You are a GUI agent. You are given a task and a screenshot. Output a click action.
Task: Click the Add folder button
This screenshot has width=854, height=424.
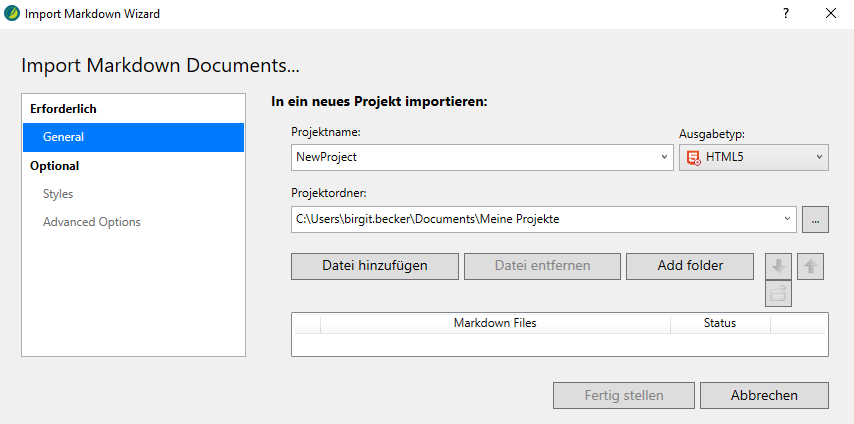[690, 266]
